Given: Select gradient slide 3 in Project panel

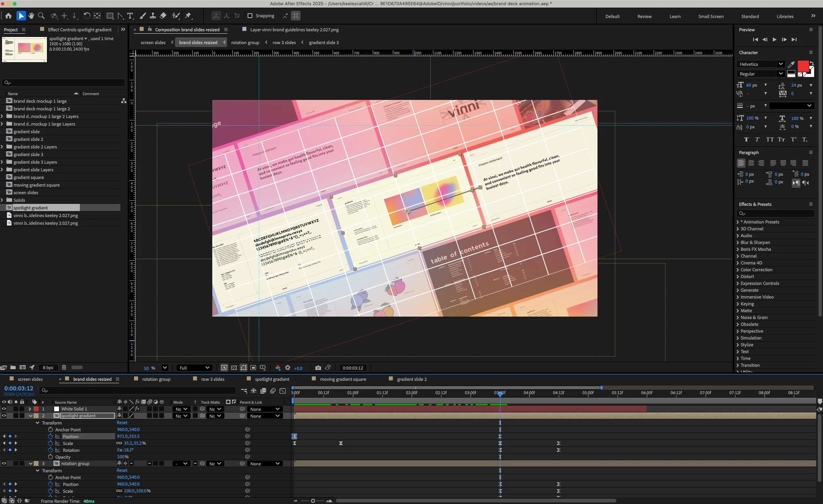Looking at the screenshot, I should tap(28, 154).
